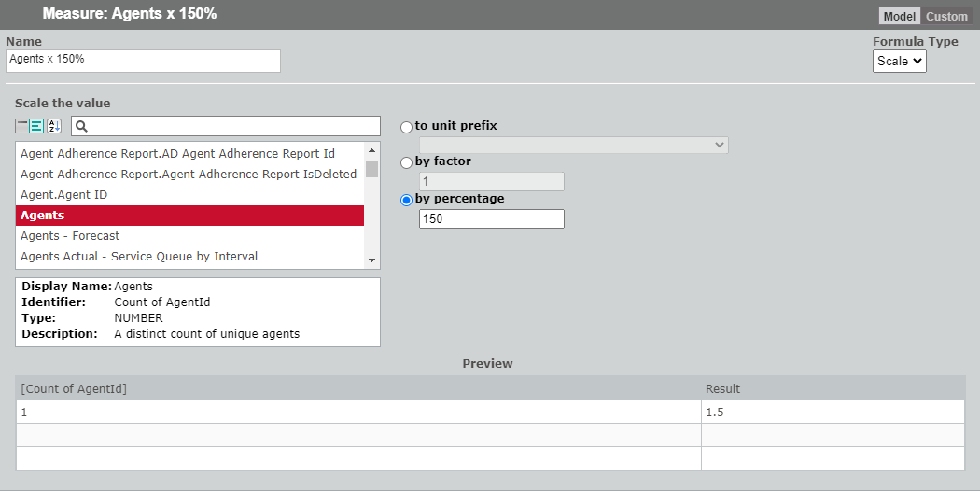The height and width of the screenshot is (491, 980).
Task: Switch to the Custom tab
Action: [946, 17]
